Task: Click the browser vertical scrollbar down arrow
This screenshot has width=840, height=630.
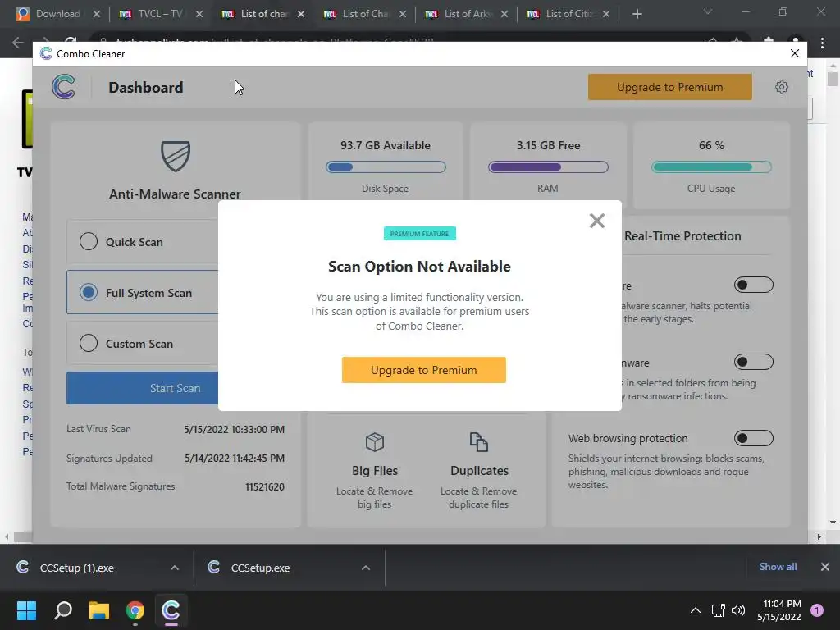Action: point(833,523)
